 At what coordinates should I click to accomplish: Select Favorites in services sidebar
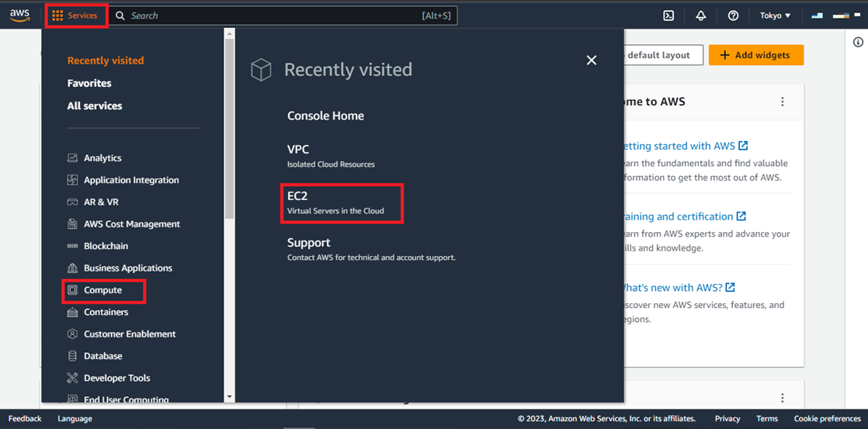pyautogui.click(x=89, y=83)
